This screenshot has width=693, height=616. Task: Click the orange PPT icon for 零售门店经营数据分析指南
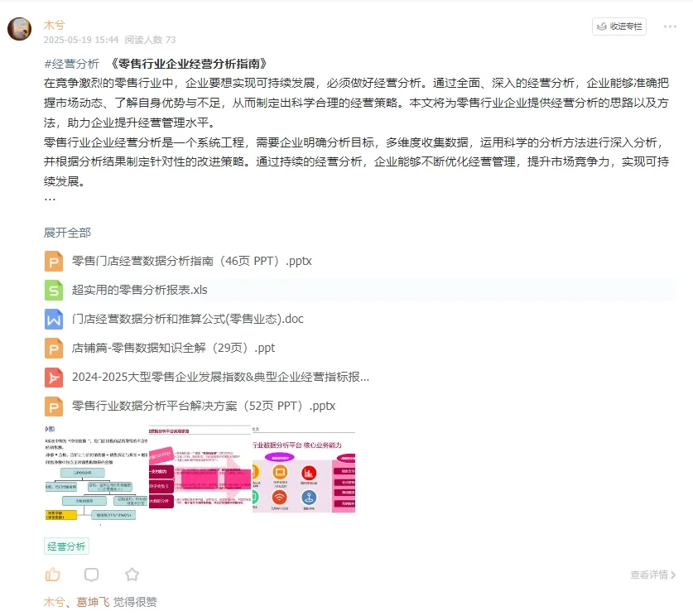[54, 261]
